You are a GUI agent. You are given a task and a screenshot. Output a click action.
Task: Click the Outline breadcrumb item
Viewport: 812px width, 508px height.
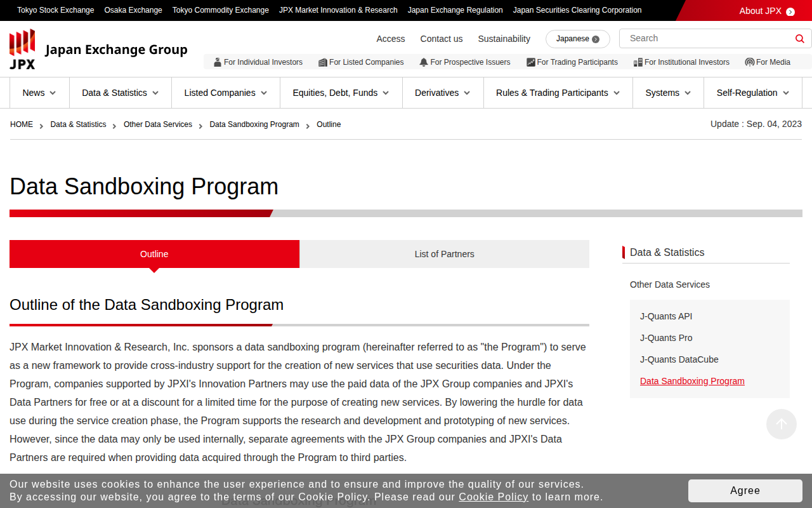[x=329, y=124]
